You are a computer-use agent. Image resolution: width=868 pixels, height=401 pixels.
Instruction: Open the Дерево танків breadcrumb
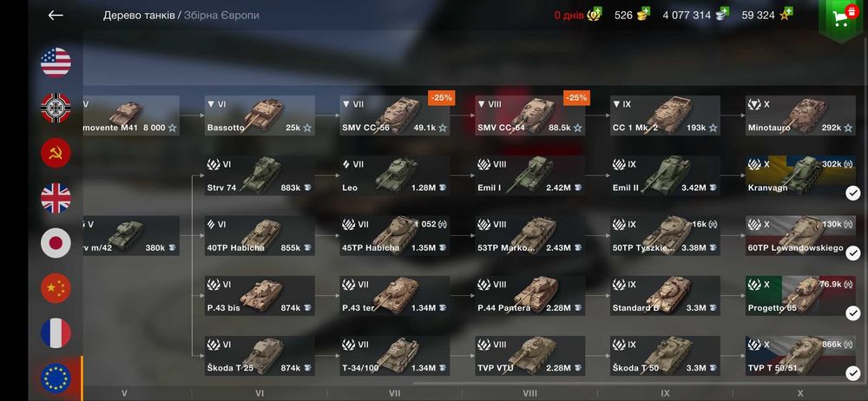[x=138, y=16]
